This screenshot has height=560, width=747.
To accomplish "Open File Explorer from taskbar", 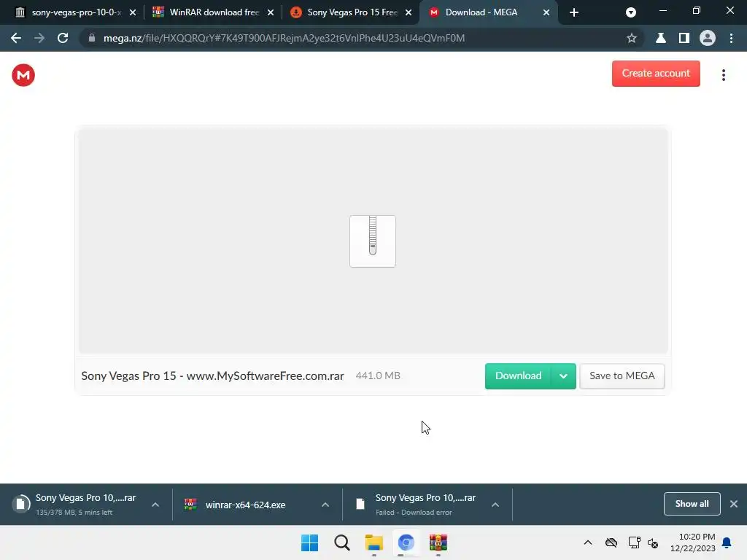I will click(x=374, y=542).
